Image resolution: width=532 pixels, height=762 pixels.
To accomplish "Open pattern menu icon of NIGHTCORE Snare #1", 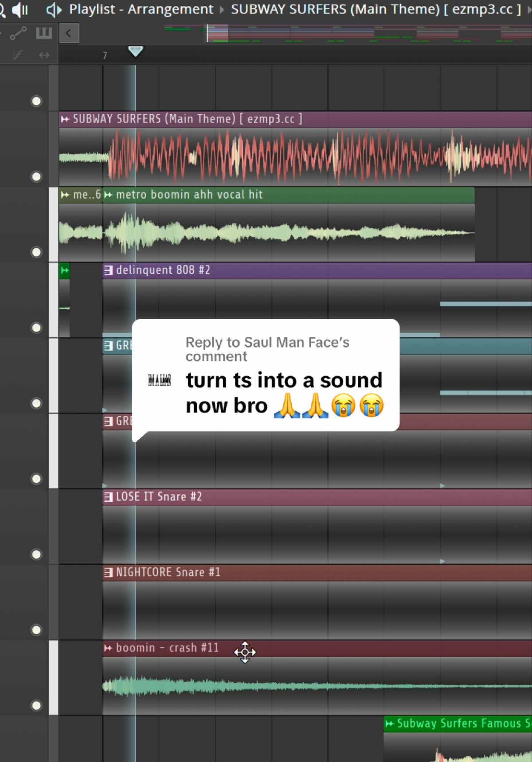I will (x=108, y=572).
